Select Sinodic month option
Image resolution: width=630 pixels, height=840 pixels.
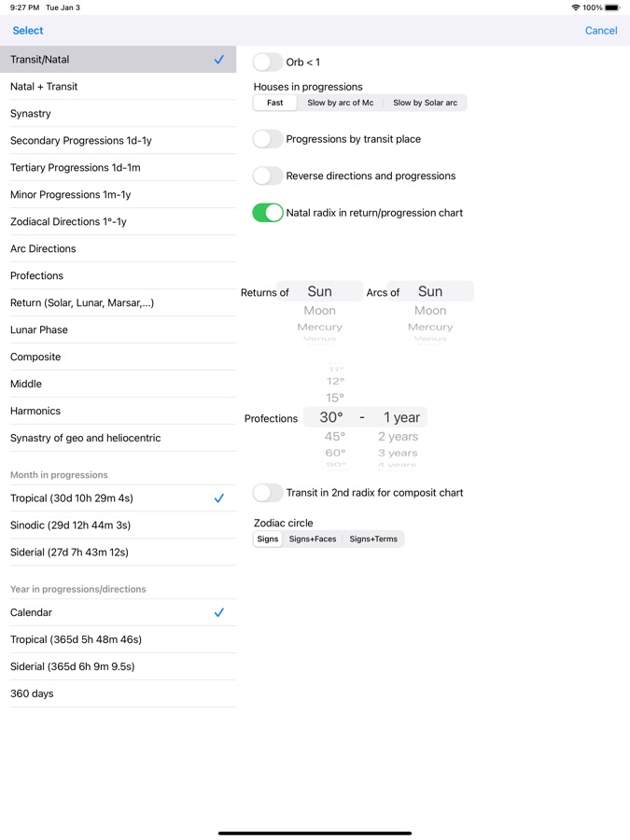(x=70, y=525)
